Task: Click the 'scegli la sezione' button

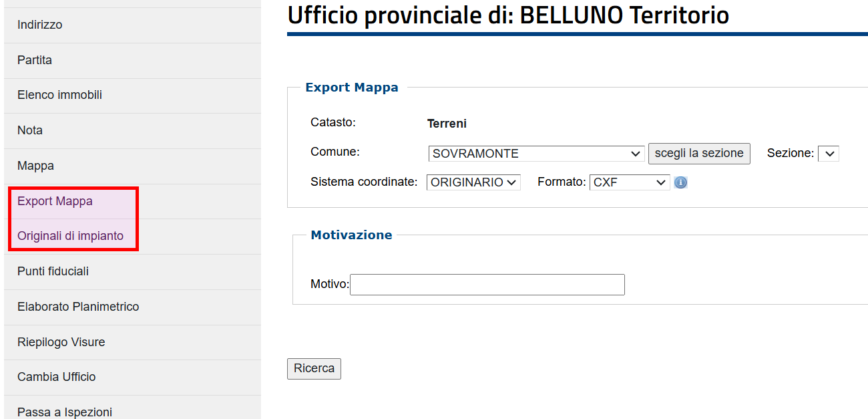Action: pos(699,153)
